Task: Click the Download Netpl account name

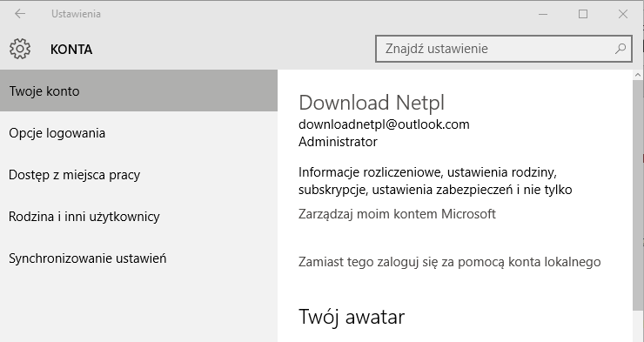Action: (372, 103)
